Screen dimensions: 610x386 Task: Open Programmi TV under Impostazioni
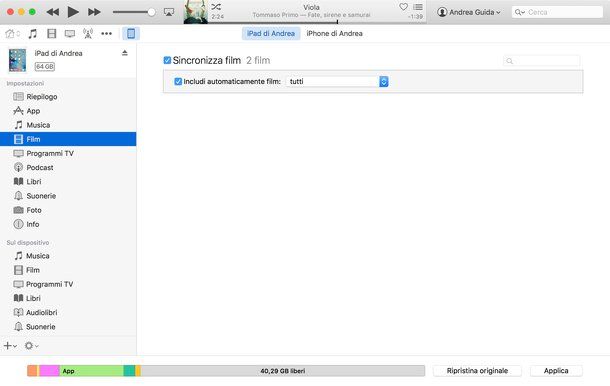tap(68, 153)
